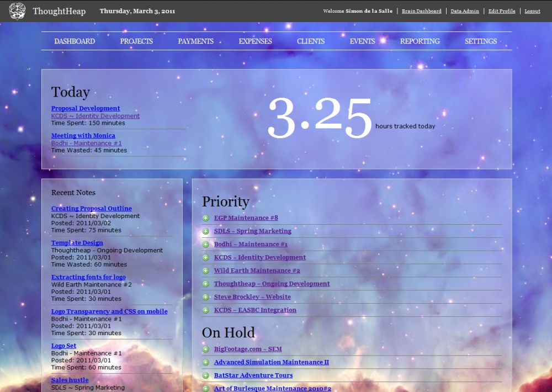Image resolution: width=552 pixels, height=392 pixels.
Task: Click green plus beside Thoughtheap – Ongoing Development
Action: click(x=205, y=284)
